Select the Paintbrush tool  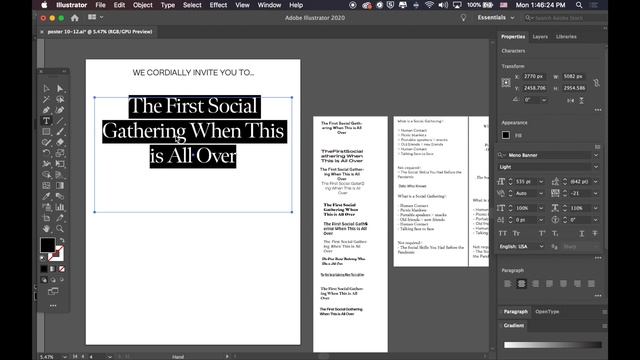pyautogui.click(x=60, y=131)
